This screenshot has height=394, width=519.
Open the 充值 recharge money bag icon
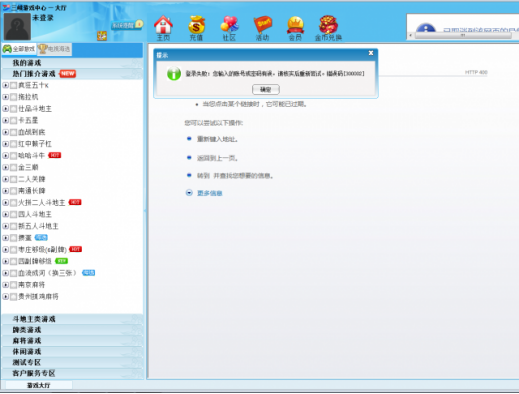point(196,28)
